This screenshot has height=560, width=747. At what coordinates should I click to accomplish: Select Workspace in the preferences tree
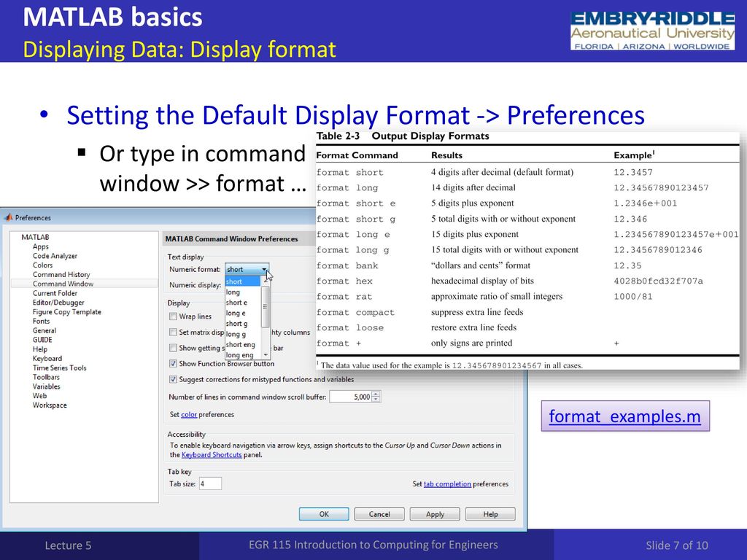(x=50, y=405)
